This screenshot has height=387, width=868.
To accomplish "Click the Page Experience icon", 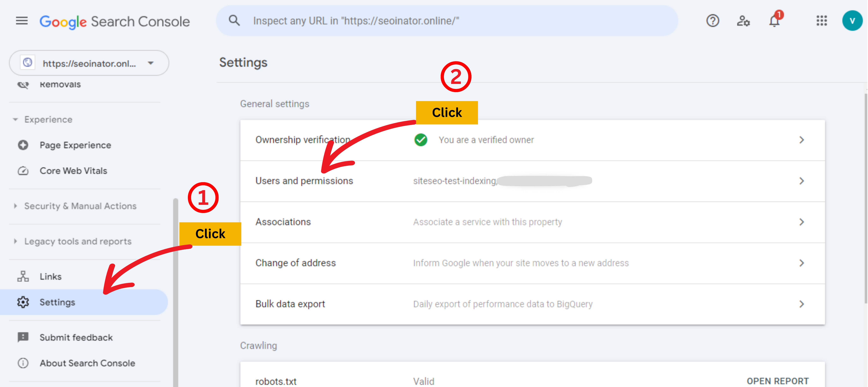I will (x=23, y=145).
